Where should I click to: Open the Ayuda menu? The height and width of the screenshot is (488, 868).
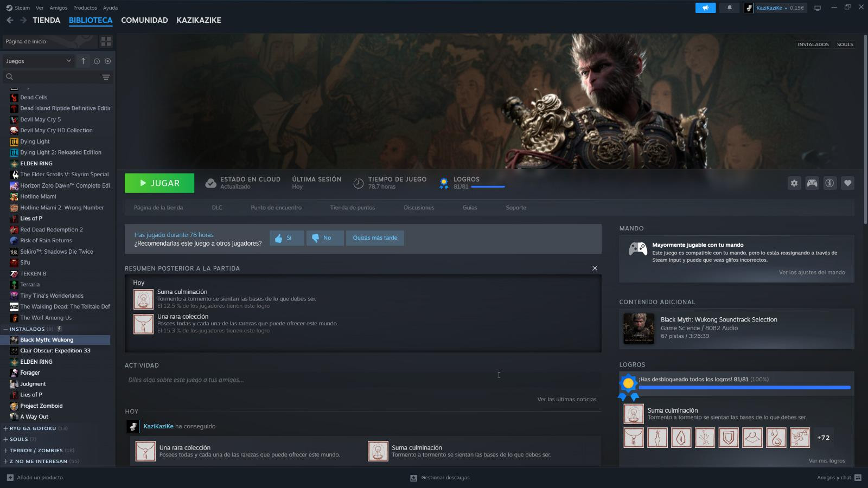pos(110,8)
